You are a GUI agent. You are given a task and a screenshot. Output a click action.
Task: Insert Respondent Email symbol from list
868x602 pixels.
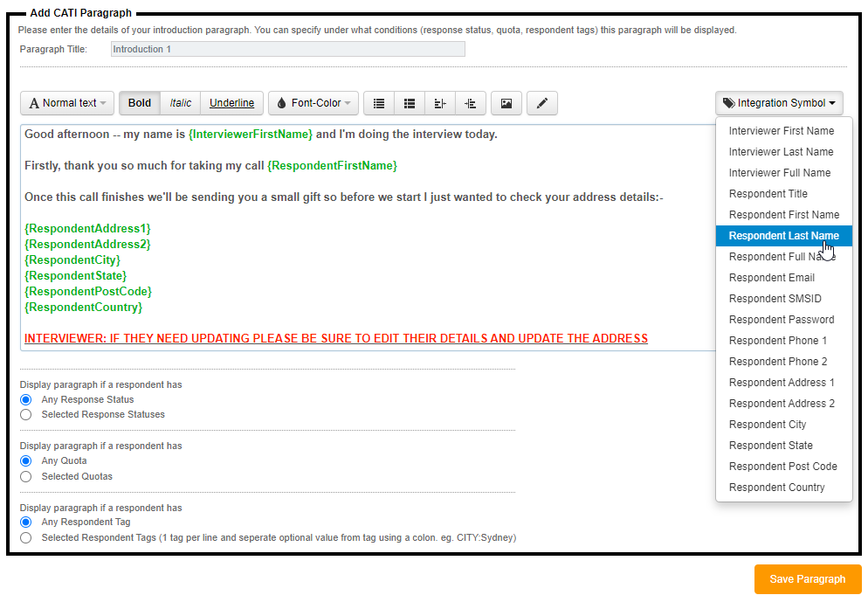771,278
